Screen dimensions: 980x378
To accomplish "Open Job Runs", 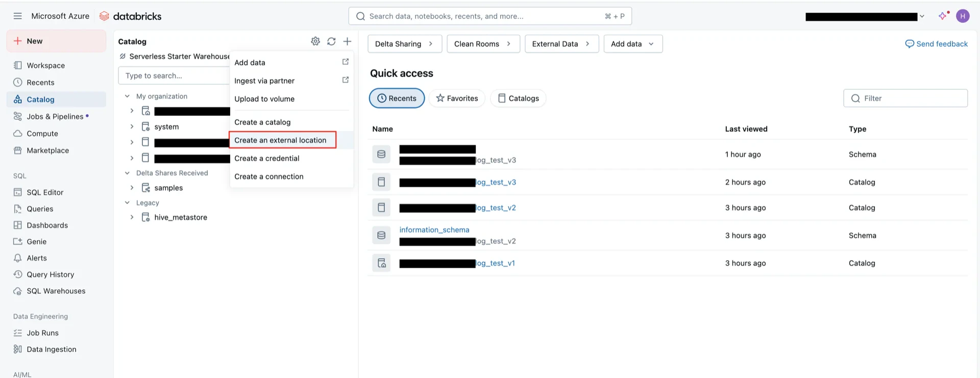I will (x=56, y=333).
